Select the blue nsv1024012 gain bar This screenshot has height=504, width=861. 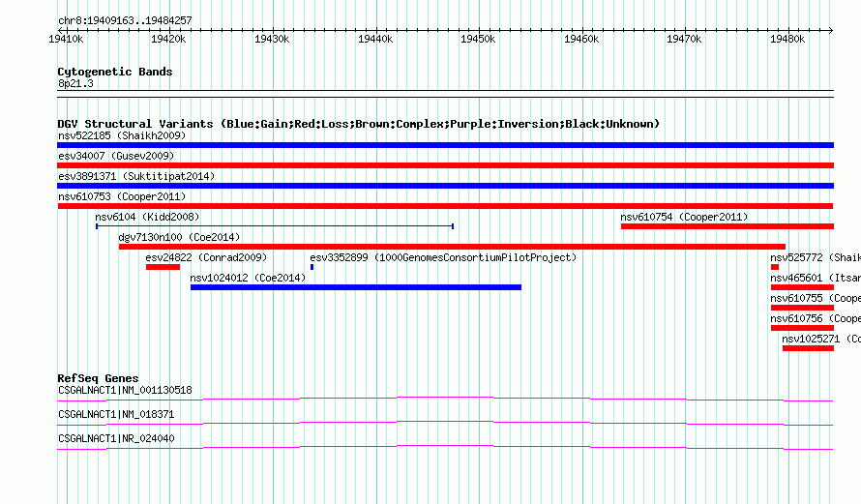click(356, 287)
